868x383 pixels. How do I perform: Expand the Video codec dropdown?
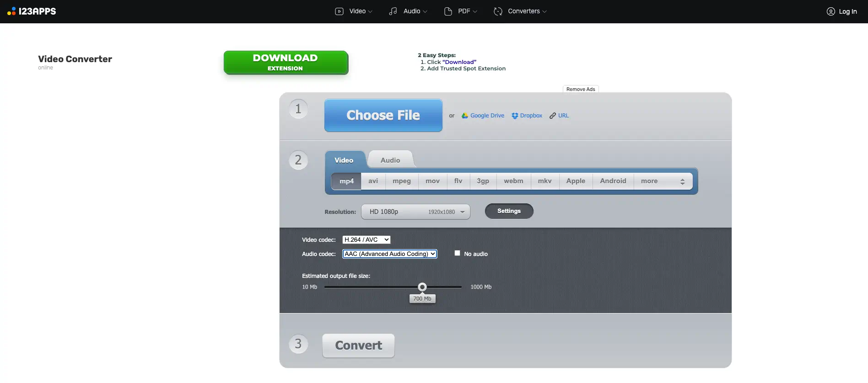[x=366, y=239]
